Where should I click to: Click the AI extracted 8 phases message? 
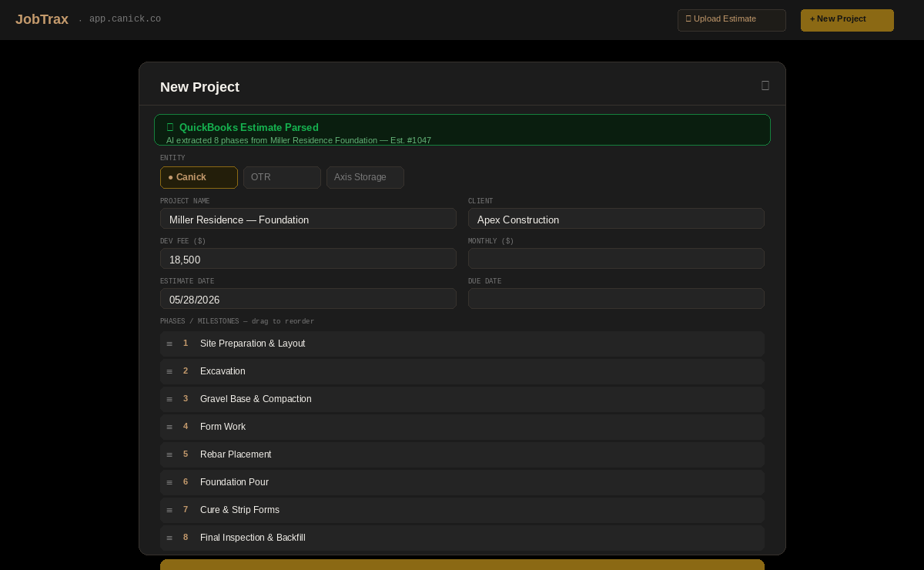299,140
